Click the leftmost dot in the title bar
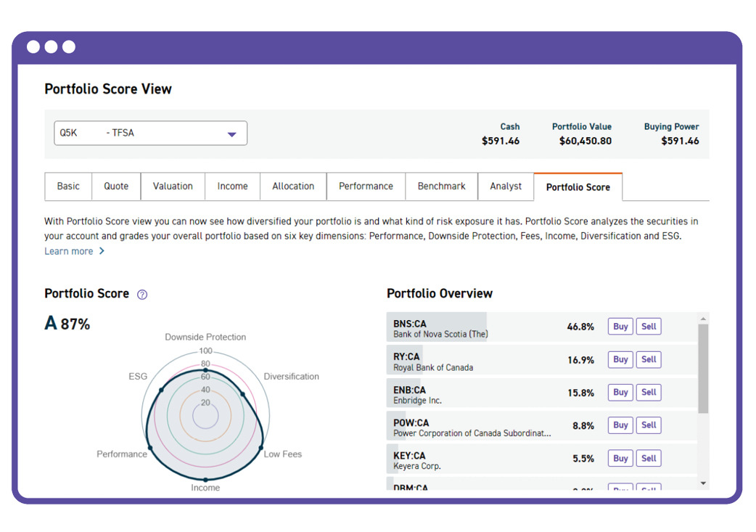Screen dimensions: 756x532 [33, 46]
